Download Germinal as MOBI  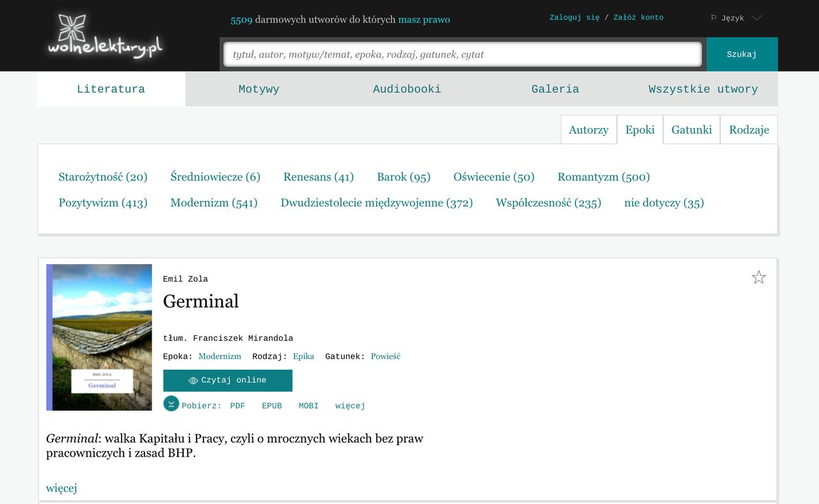point(308,406)
